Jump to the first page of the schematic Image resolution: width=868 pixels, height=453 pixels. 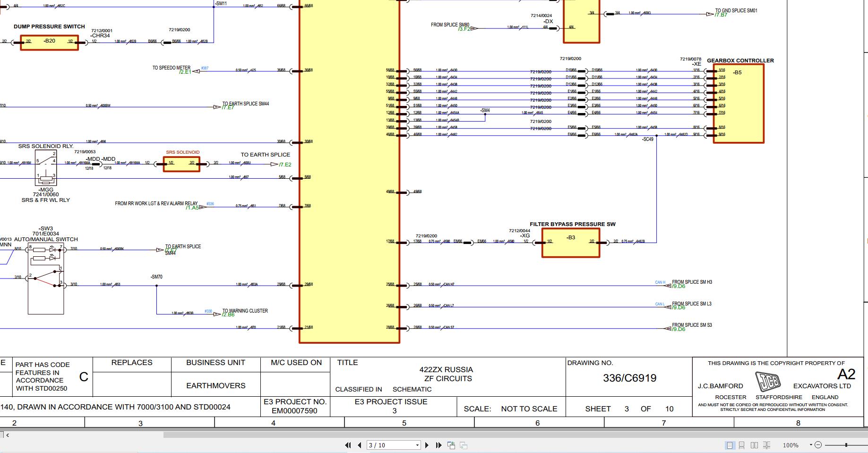click(x=348, y=445)
